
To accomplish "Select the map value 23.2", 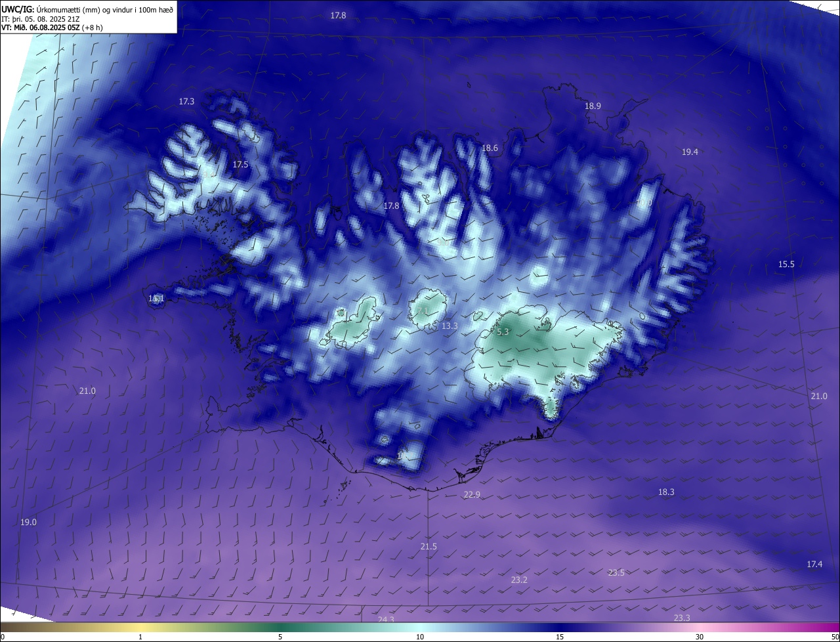I will click(519, 580).
